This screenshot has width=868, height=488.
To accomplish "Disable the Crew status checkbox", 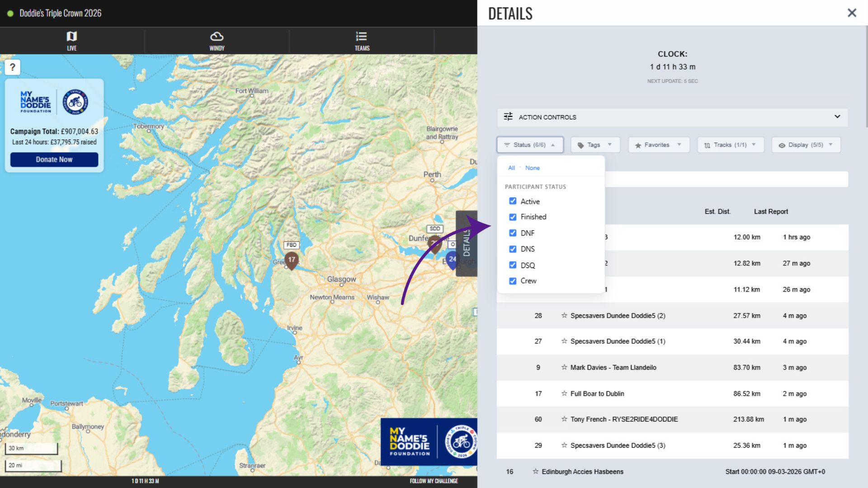I will [x=513, y=281].
